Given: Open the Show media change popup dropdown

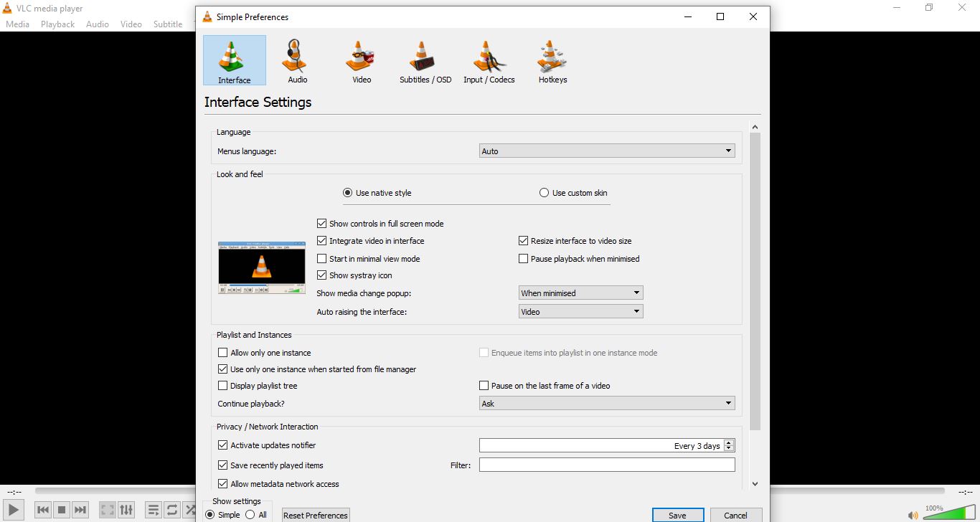Looking at the screenshot, I should [581, 293].
